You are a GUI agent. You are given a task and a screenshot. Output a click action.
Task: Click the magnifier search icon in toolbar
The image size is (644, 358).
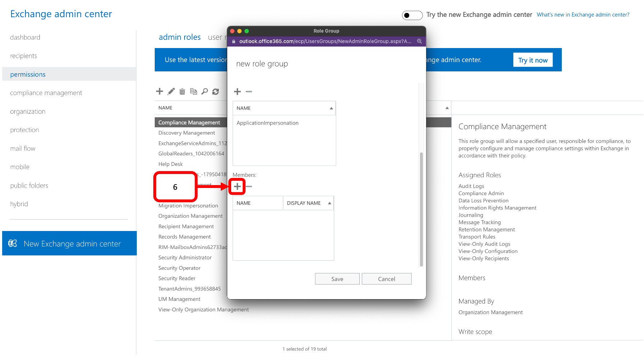click(x=205, y=91)
